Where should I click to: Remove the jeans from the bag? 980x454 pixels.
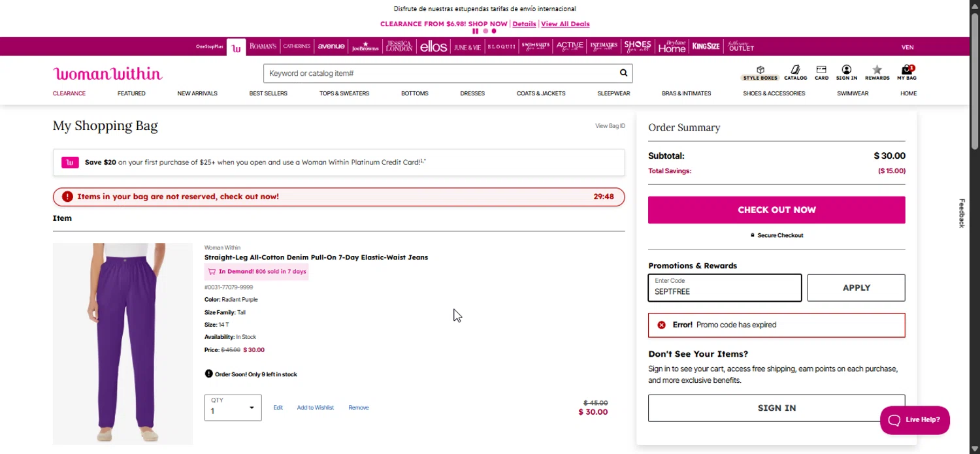pos(359,408)
